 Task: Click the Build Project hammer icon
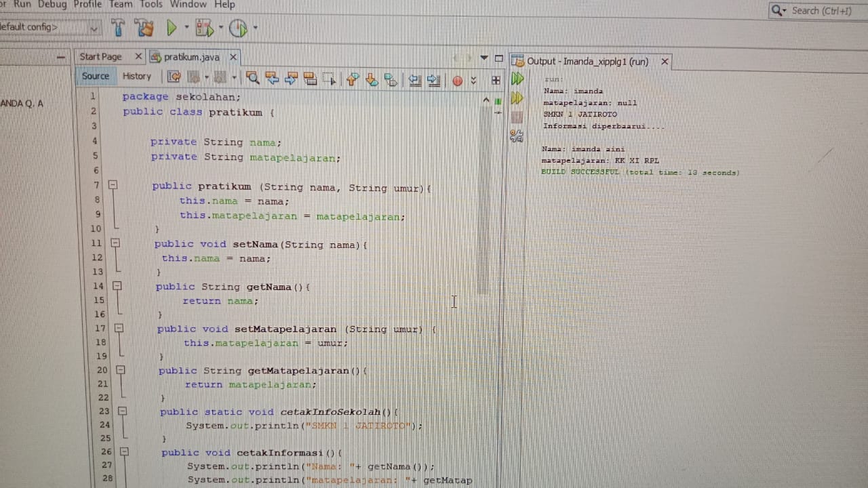pyautogui.click(x=118, y=28)
